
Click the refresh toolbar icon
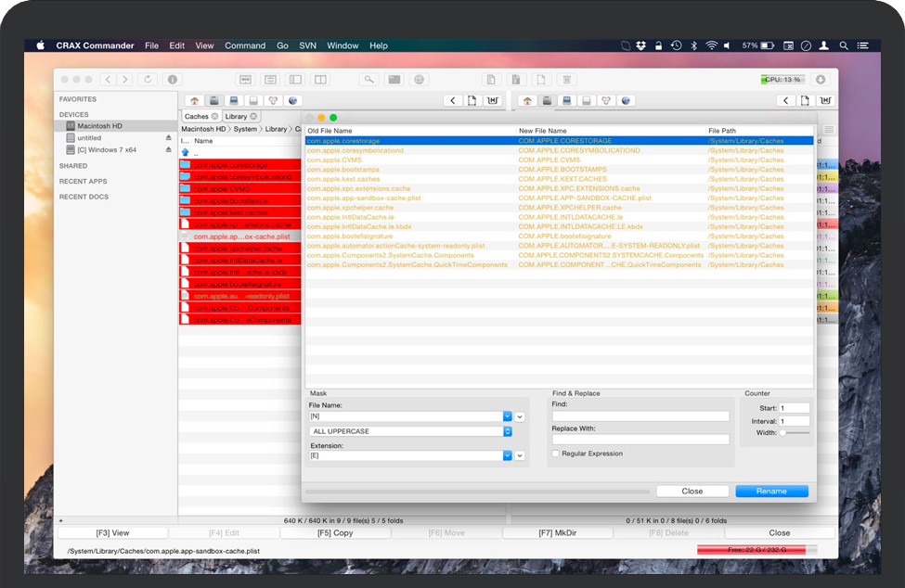[x=148, y=80]
